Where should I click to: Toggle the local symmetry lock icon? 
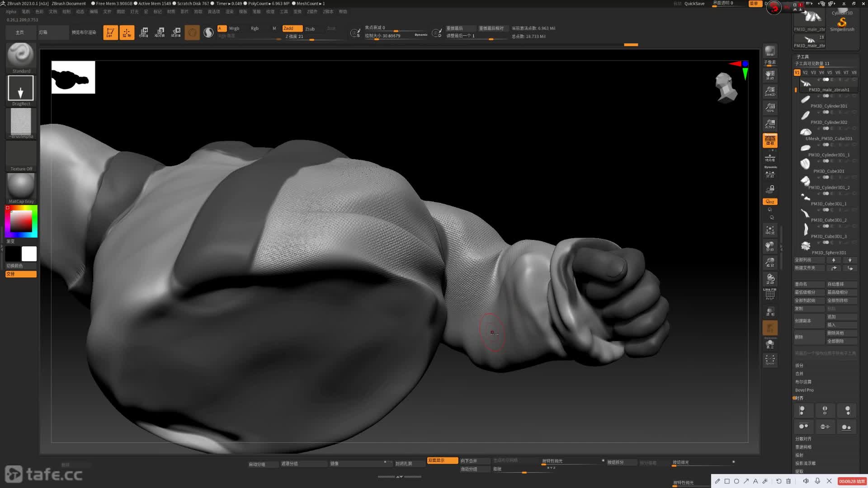click(770, 189)
